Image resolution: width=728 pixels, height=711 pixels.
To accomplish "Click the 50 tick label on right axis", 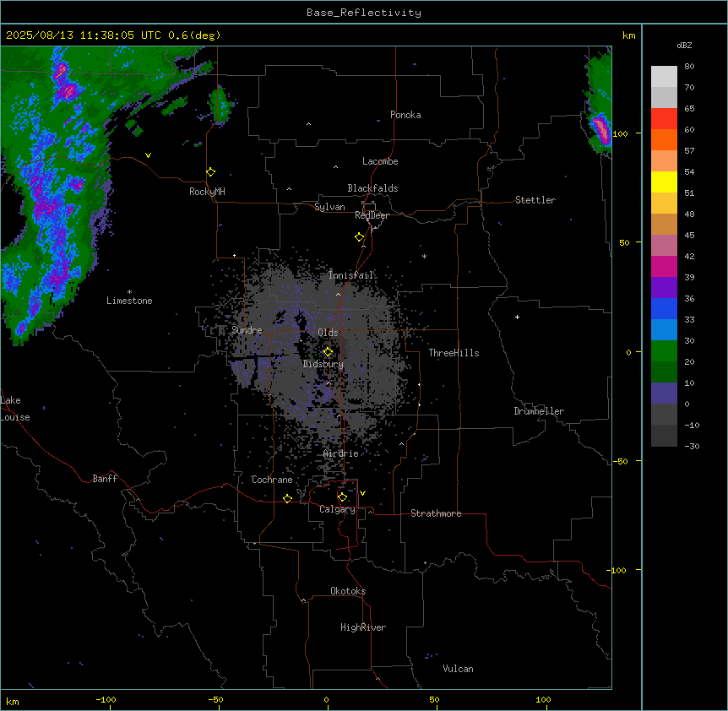I will tap(624, 242).
